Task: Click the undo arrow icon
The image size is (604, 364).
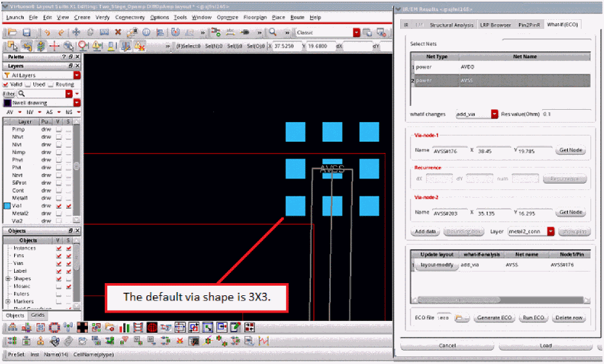Action: tap(48, 32)
